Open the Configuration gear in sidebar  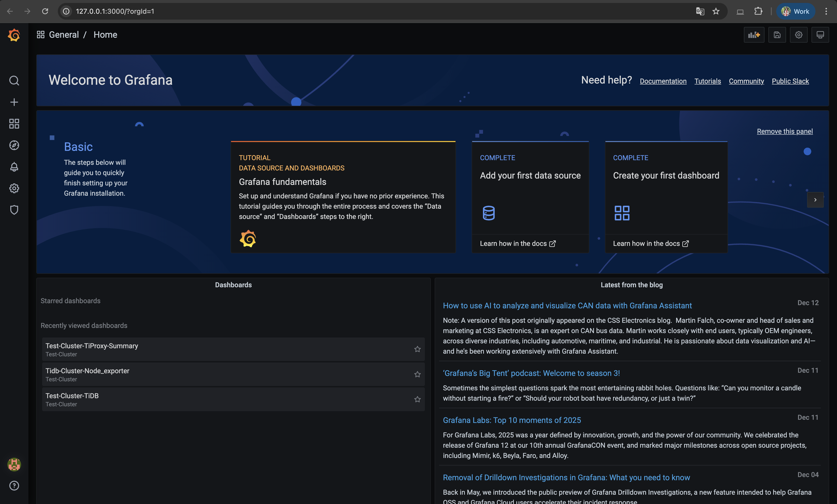(x=14, y=188)
